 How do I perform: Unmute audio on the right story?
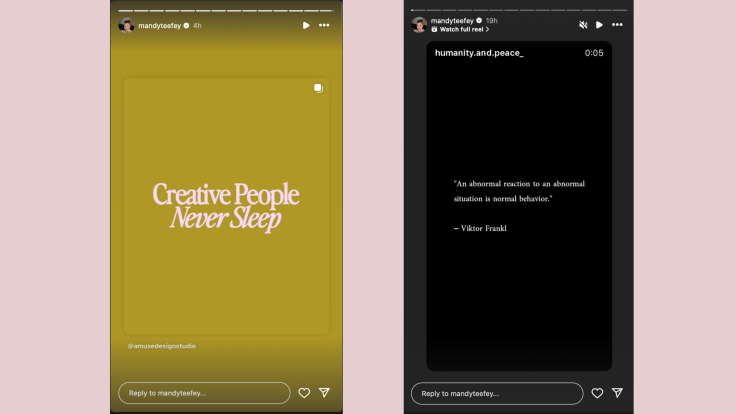(x=583, y=25)
